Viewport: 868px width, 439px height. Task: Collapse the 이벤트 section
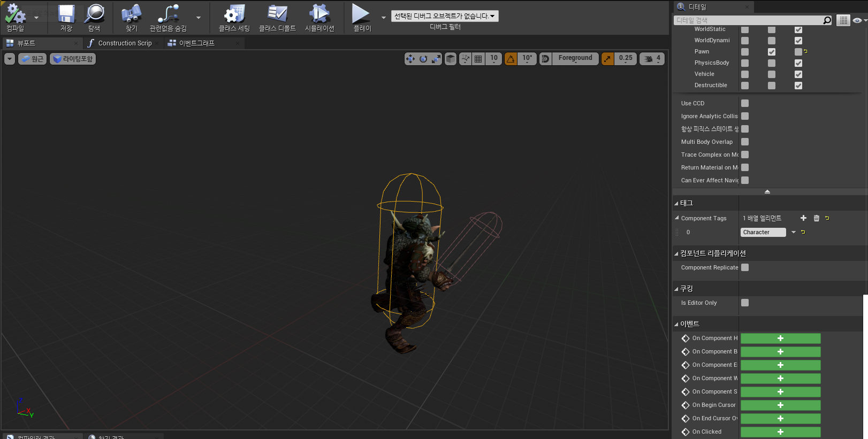click(x=676, y=324)
